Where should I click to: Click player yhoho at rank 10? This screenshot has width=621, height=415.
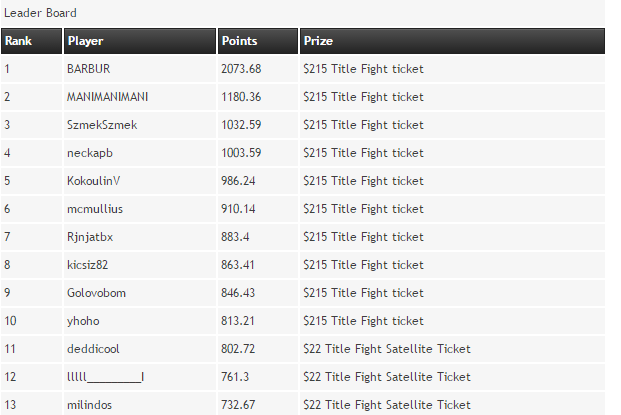83,321
